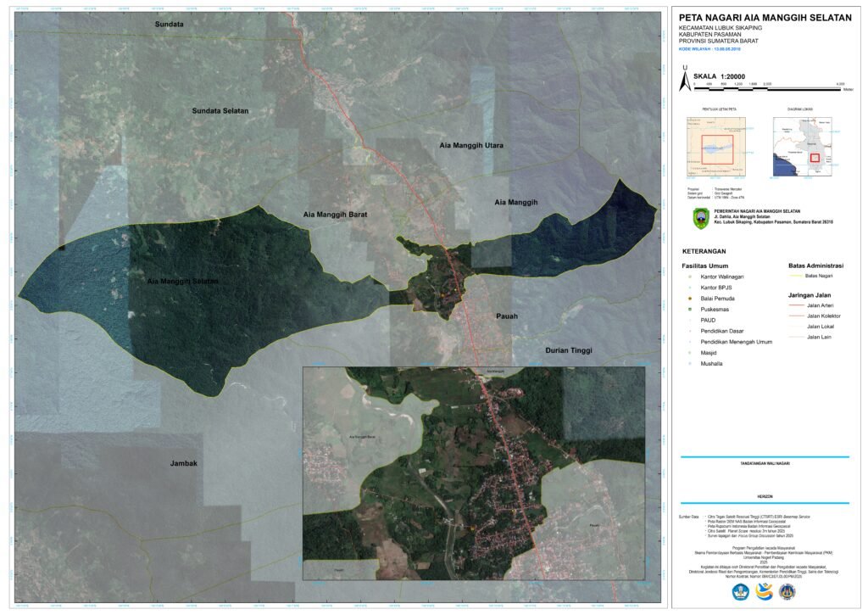Click the Balai Pemuda legend symbol
The image size is (868, 615).
click(690, 299)
